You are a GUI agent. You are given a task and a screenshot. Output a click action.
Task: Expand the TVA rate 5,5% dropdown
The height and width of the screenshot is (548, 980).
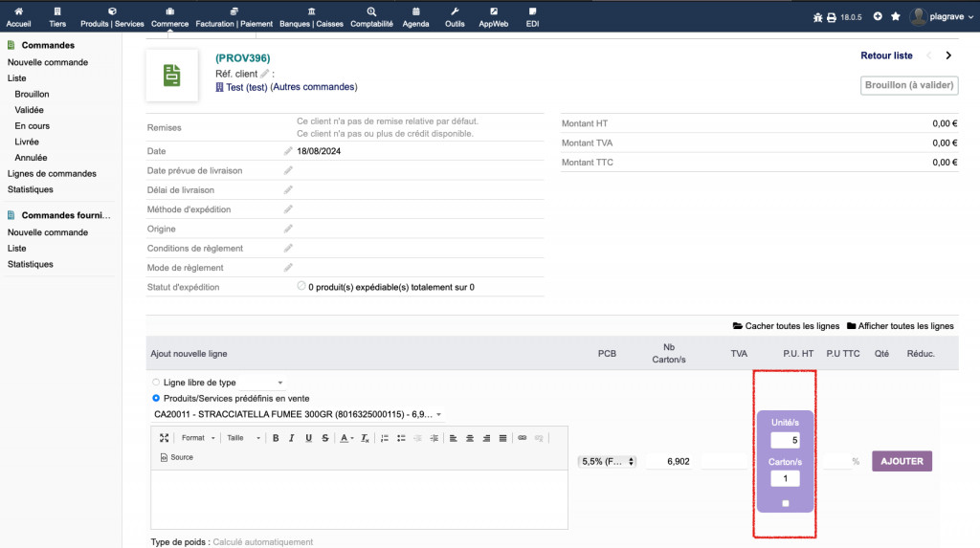[x=607, y=461]
